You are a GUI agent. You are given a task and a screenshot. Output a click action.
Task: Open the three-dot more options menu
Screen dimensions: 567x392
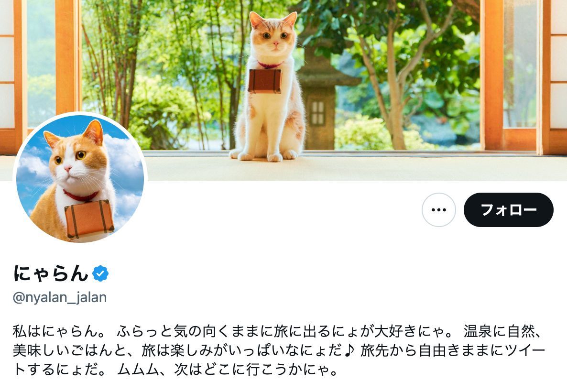click(438, 210)
